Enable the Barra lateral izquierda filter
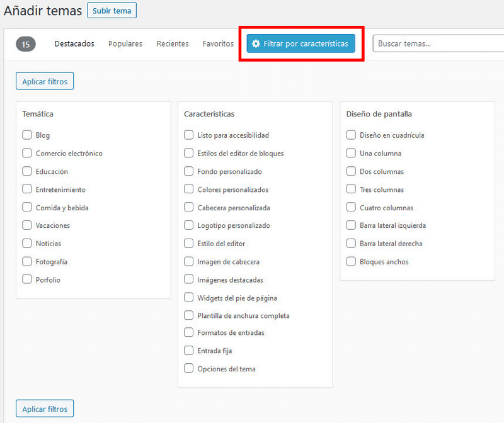 pyautogui.click(x=351, y=225)
